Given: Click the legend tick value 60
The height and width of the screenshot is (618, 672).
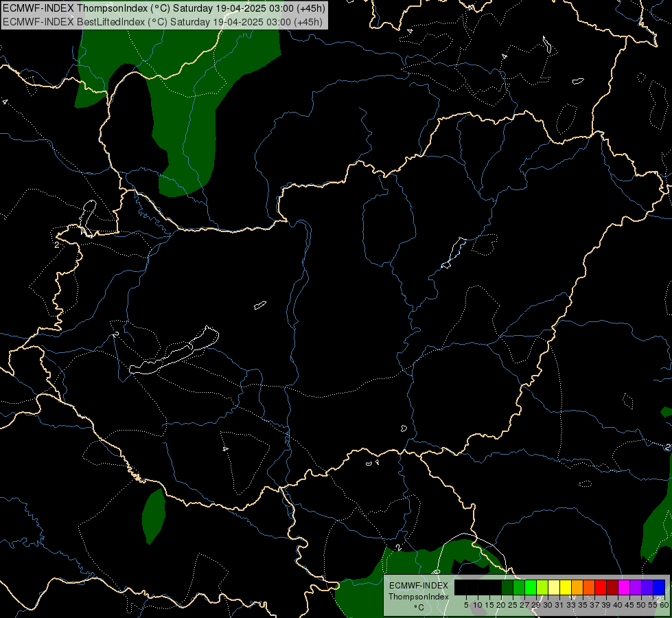Looking at the screenshot, I should coord(664,605).
